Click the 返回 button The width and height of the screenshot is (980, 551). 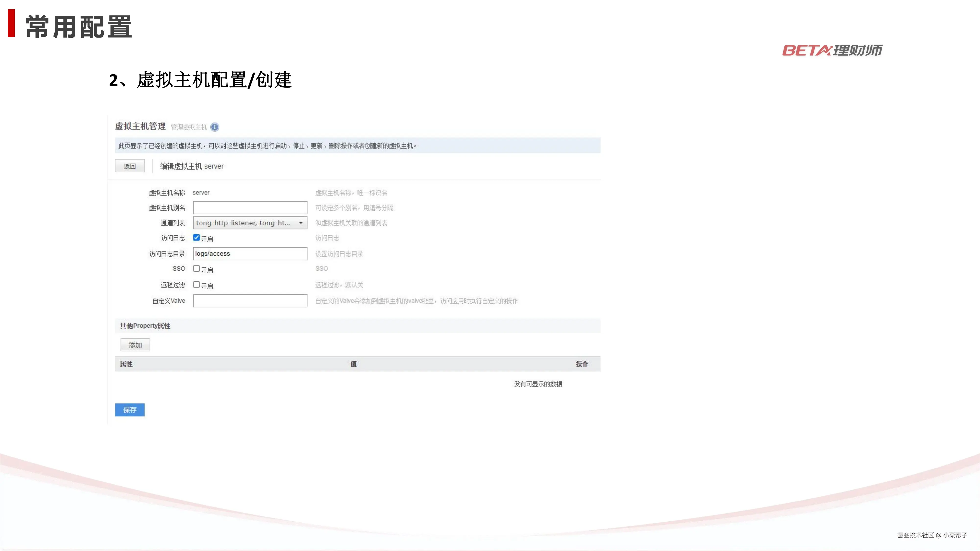[130, 166]
